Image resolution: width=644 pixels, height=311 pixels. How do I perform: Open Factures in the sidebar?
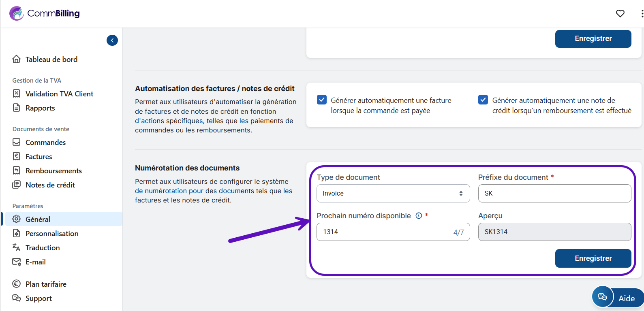click(x=39, y=157)
